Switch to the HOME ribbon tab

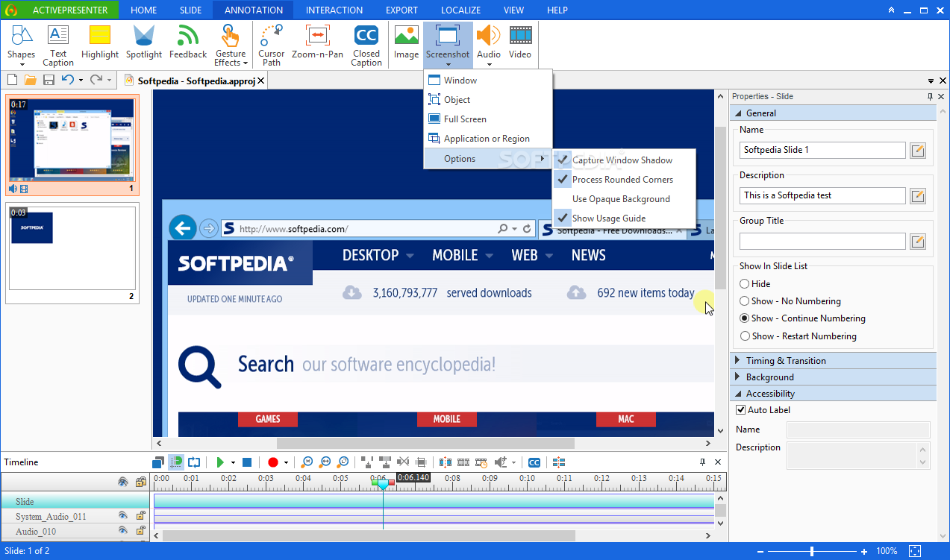tap(143, 10)
